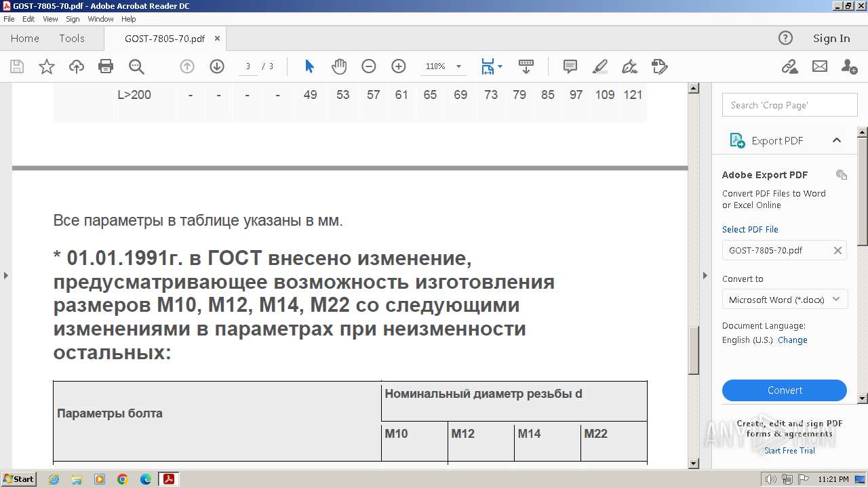This screenshot has height=488, width=868.
Task: Click the M10 column header cell
Action: tap(414, 441)
